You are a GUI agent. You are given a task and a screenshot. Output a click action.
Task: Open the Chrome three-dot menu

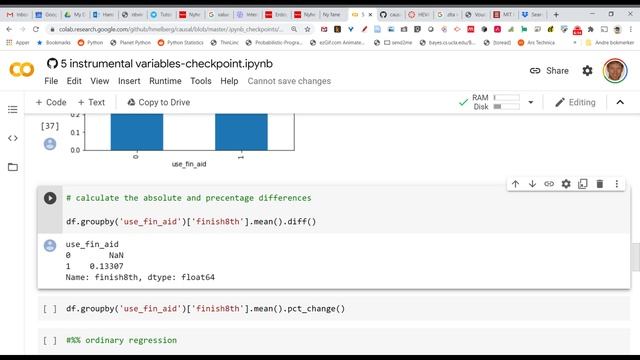point(630,29)
